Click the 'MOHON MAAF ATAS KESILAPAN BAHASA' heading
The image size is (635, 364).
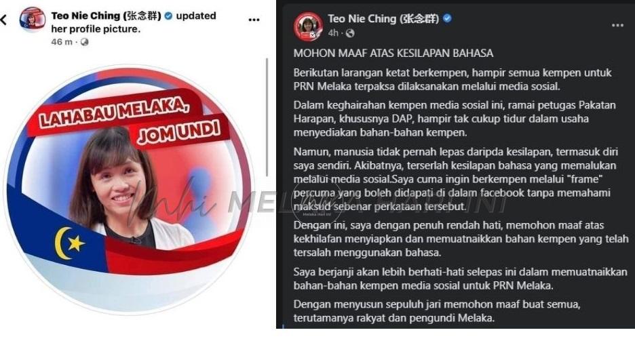click(x=393, y=54)
